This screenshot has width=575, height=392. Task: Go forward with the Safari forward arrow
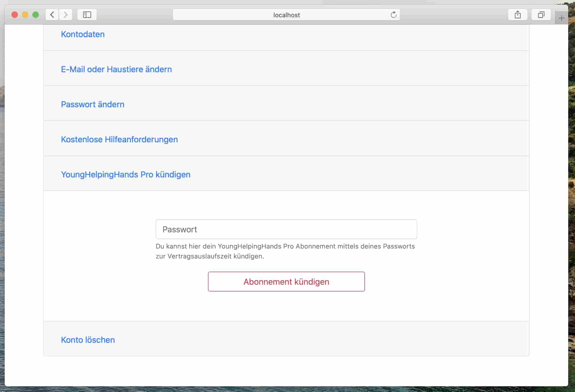65,15
